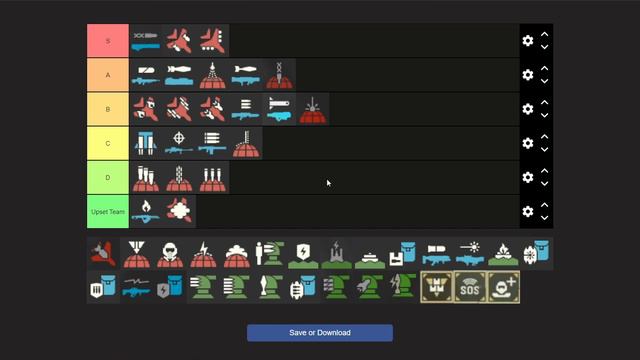Move the B tier row up

click(544, 103)
